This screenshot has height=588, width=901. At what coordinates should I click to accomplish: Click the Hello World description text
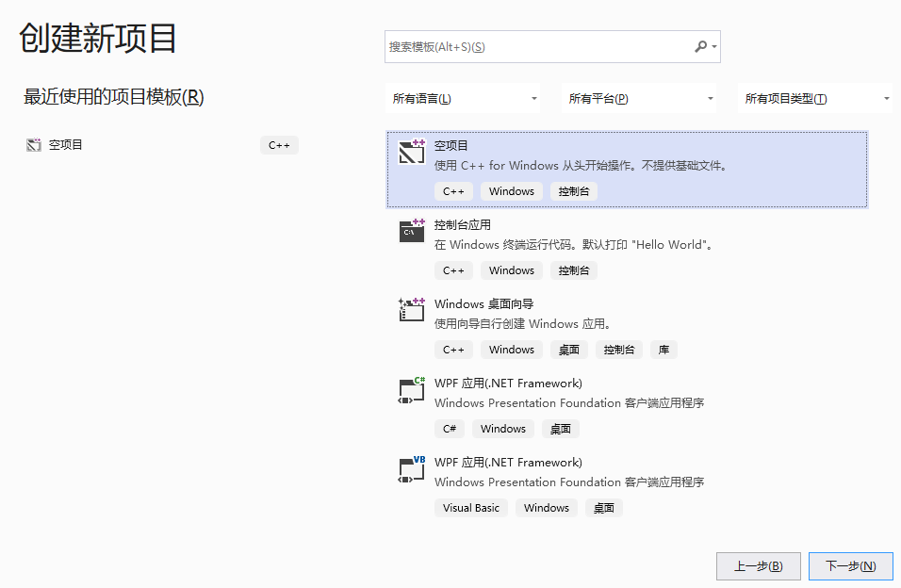[575, 245]
